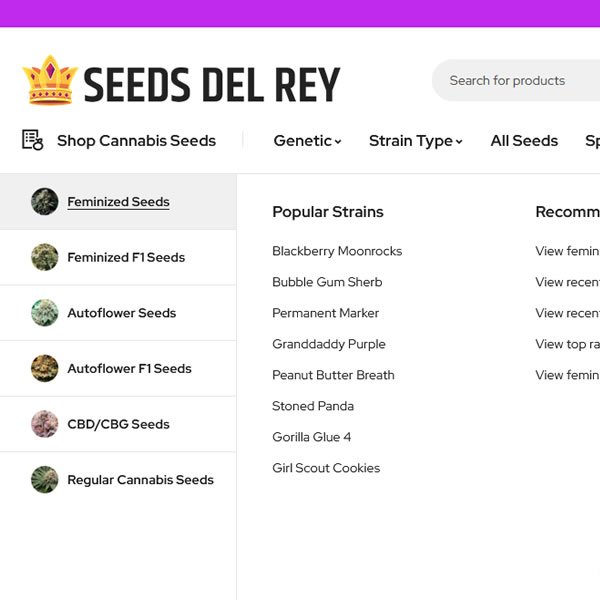Click the gold crown logo icon
Image resolution: width=600 pixels, height=600 pixels.
point(50,80)
